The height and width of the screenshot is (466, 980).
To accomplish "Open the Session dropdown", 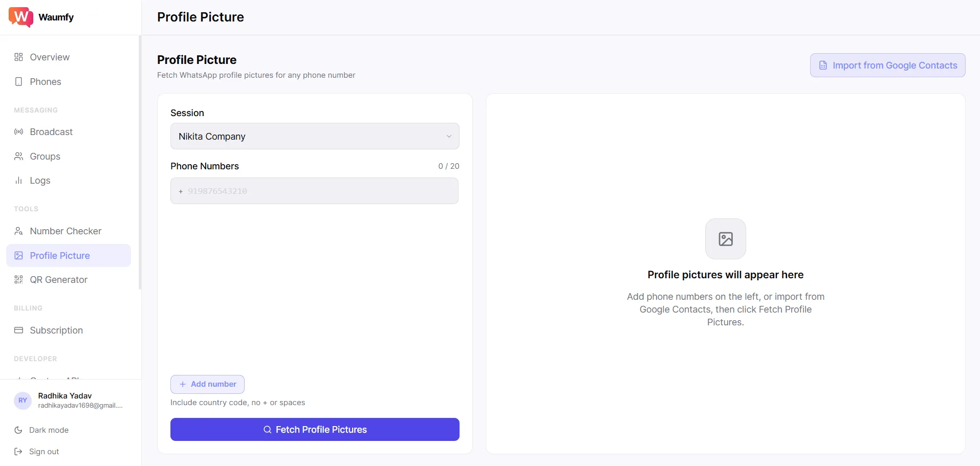I will click(x=314, y=137).
